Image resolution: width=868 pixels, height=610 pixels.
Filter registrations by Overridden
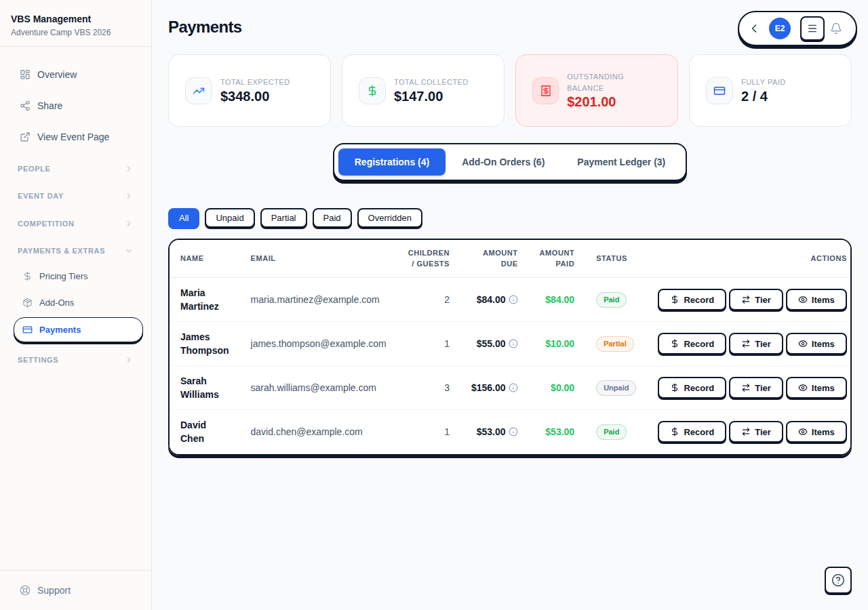click(389, 218)
